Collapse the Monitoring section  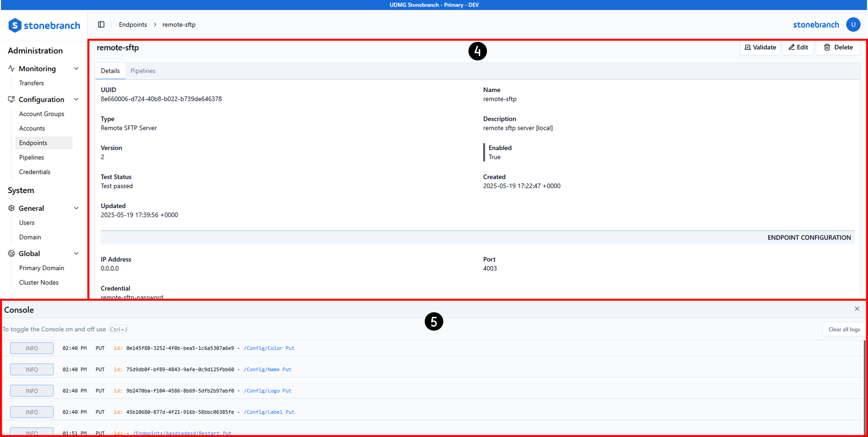(77, 68)
